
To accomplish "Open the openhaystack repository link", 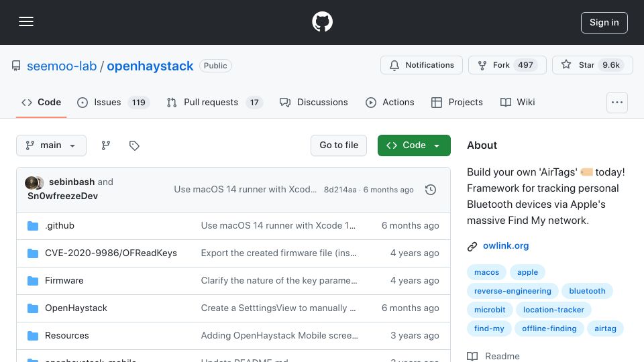I will (x=150, y=66).
